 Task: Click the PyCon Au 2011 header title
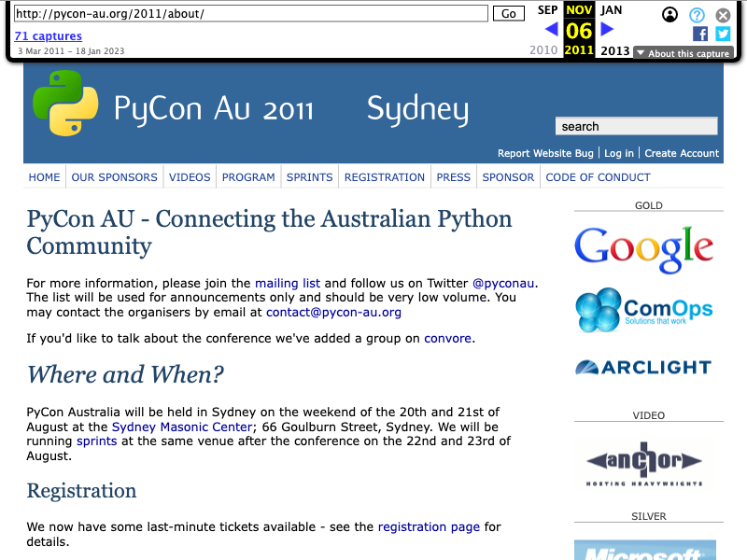[x=214, y=109]
